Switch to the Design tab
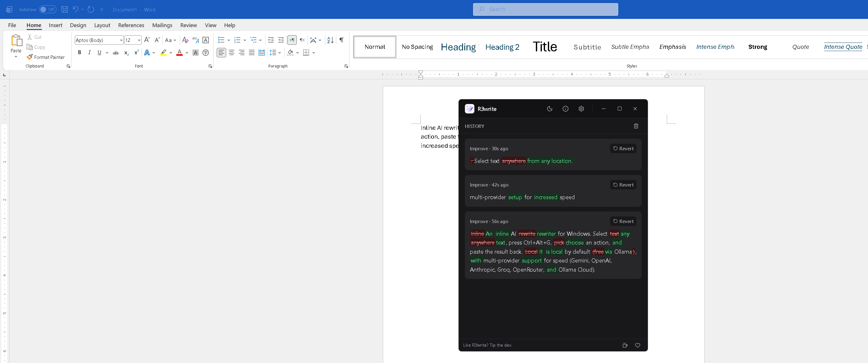This screenshot has width=868, height=363. [x=78, y=25]
